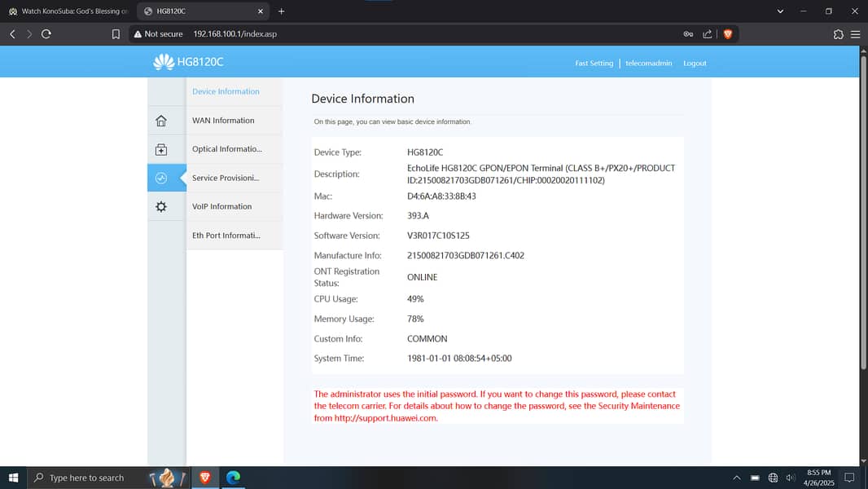
Task: Click the Device Information page heading
Action: (x=362, y=99)
